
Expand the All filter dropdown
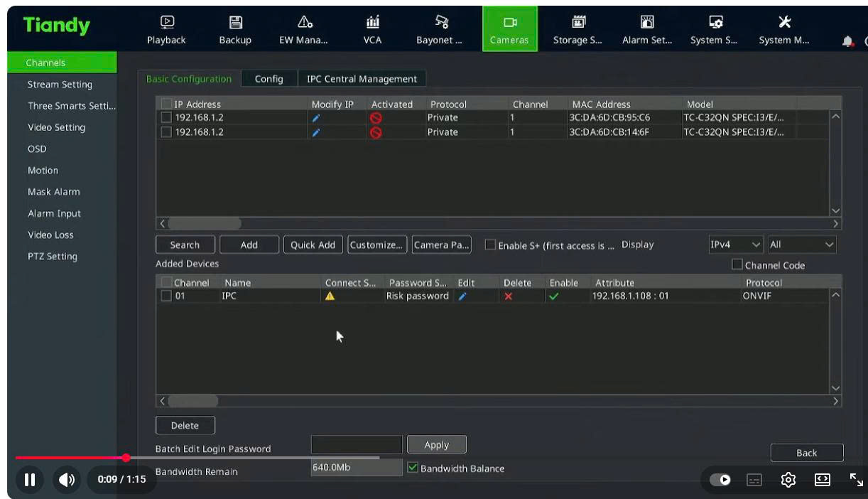pyautogui.click(x=801, y=245)
